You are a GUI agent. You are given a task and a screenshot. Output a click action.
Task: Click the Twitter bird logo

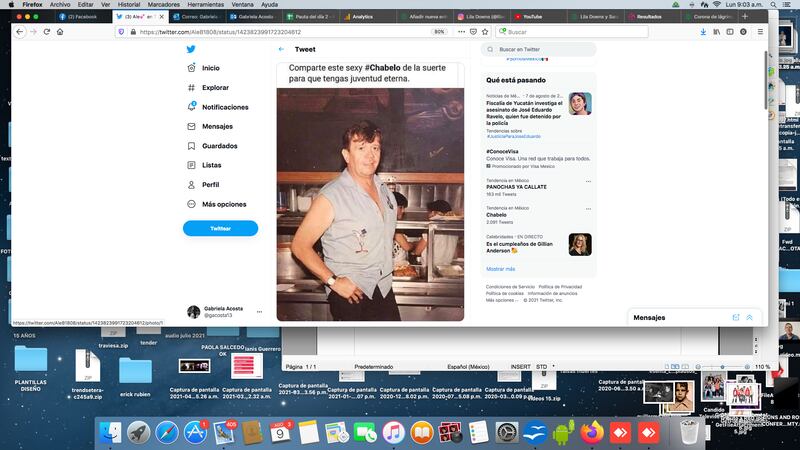tap(191, 49)
